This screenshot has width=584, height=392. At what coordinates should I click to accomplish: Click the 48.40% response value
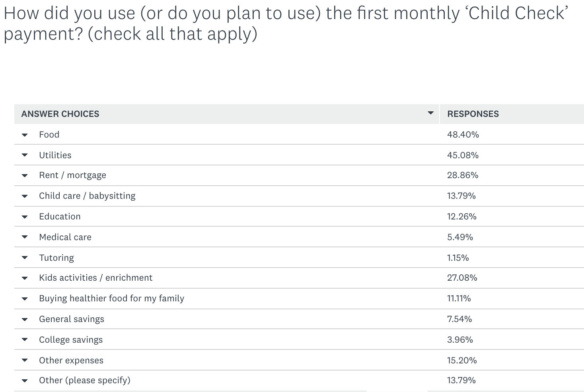tap(463, 134)
